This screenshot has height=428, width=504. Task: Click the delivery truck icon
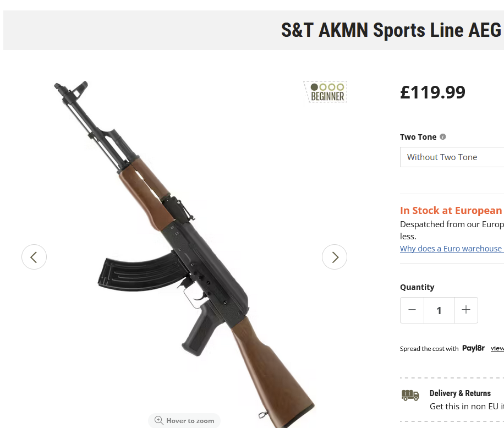(410, 395)
